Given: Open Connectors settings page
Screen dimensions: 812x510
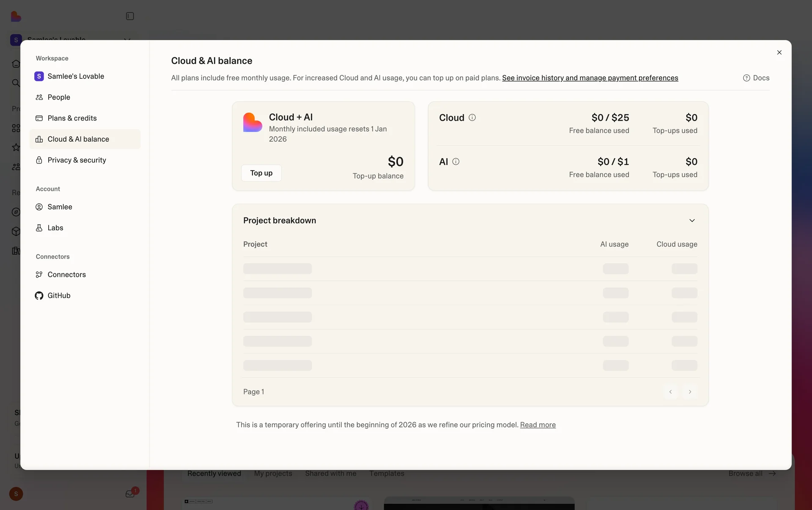Looking at the screenshot, I should click(66, 275).
